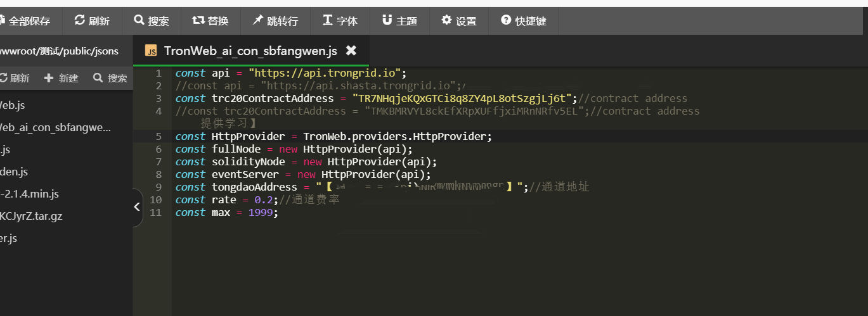Image resolution: width=868 pixels, height=316 pixels.
Task: Search files using sidebar 搜索 button
Action: tap(110, 78)
